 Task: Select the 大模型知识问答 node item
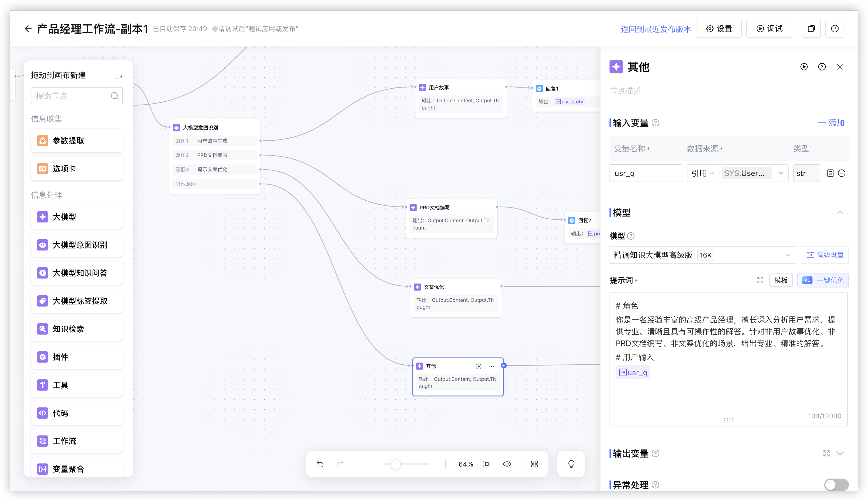click(x=77, y=273)
